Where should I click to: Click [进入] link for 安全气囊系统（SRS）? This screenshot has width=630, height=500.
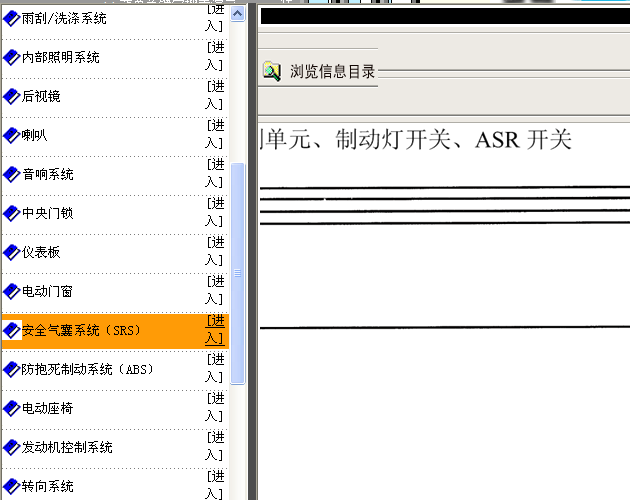click(x=215, y=330)
